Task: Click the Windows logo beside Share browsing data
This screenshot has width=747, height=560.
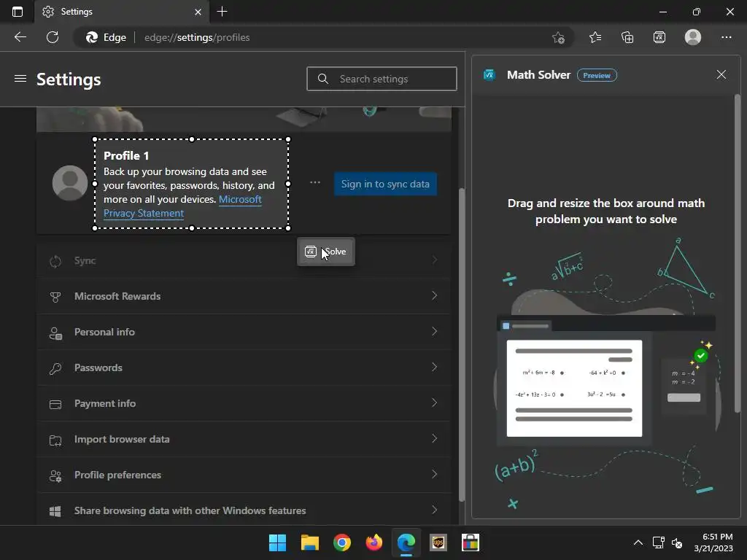Action: [55, 511]
